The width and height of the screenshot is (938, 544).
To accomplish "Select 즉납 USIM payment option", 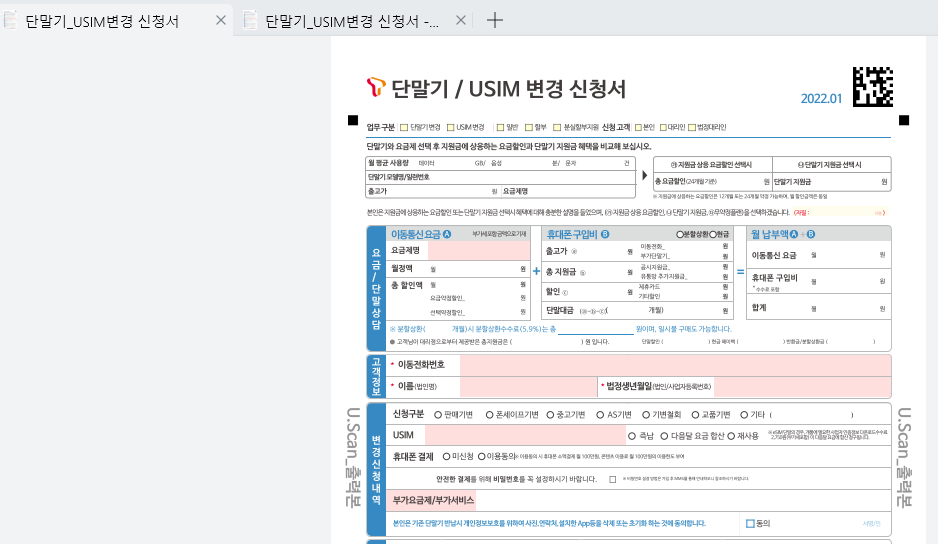I will pyautogui.click(x=632, y=436).
